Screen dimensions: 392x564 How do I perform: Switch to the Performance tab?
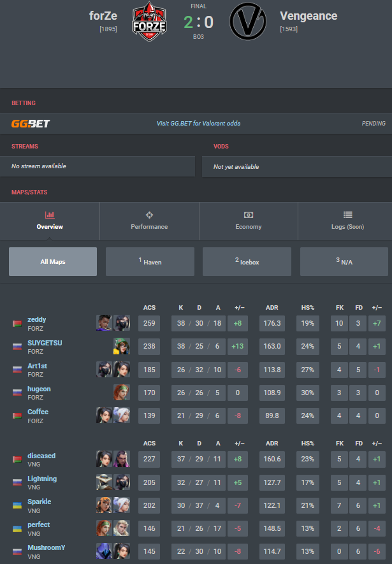point(149,221)
